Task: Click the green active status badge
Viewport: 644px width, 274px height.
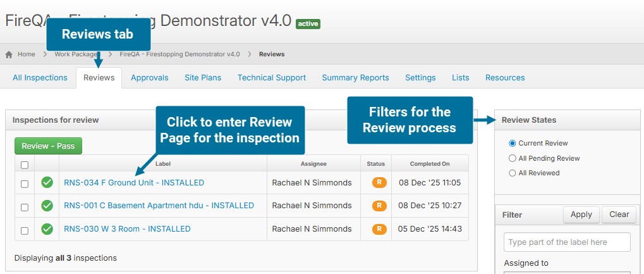Action: pos(308,24)
